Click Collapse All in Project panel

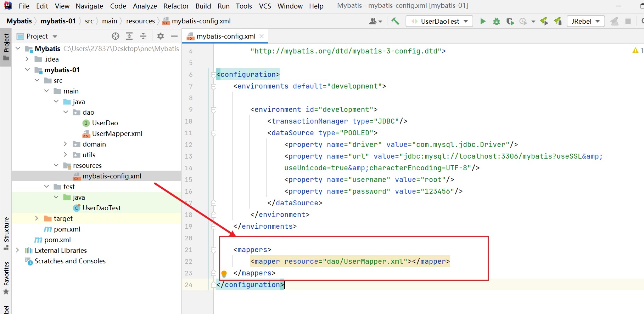143,36
